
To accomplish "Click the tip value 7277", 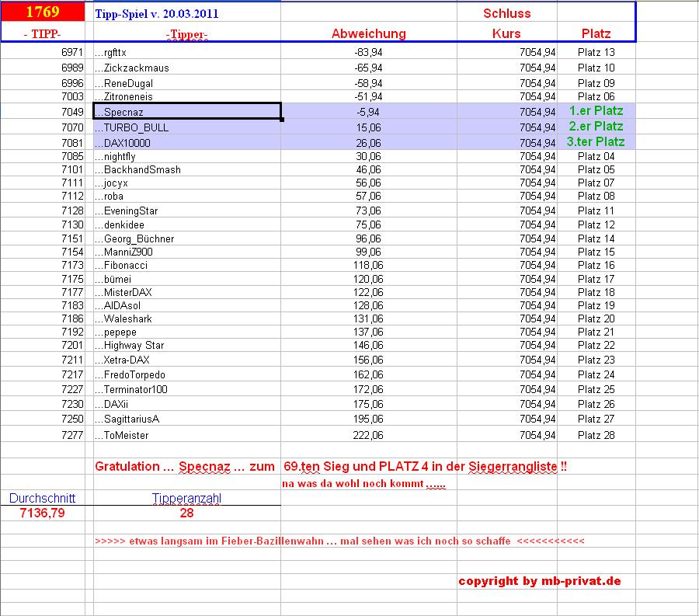I will tap(72, 435).
